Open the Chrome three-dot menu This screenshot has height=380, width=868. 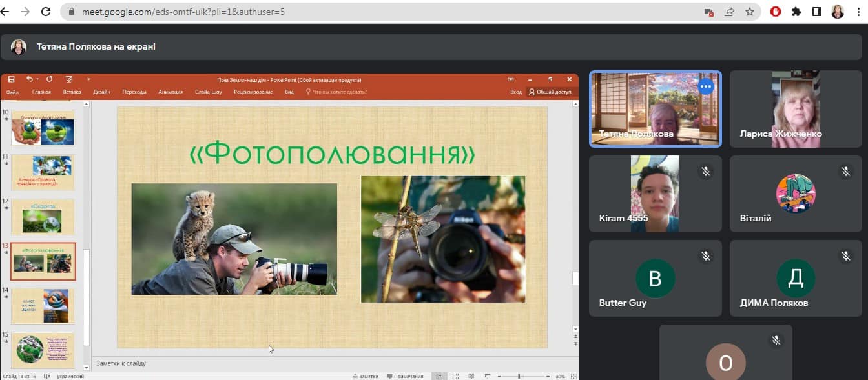click(x=858, y=12)
